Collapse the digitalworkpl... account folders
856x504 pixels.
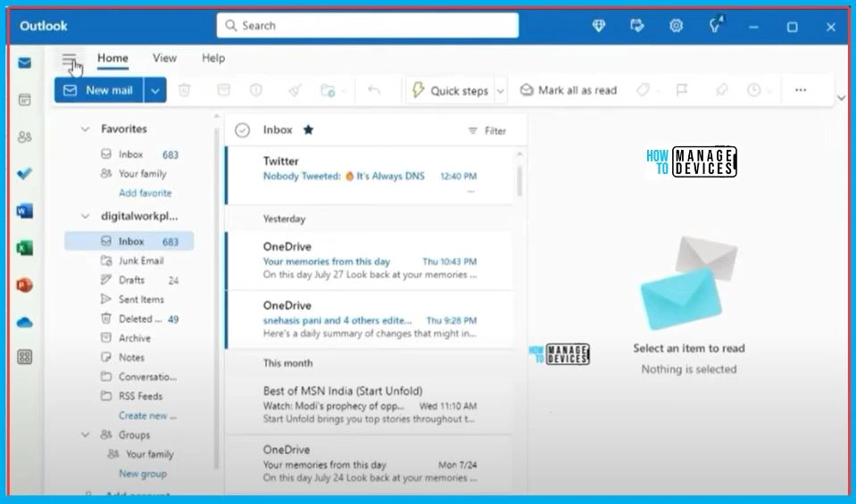click(85, 217)
